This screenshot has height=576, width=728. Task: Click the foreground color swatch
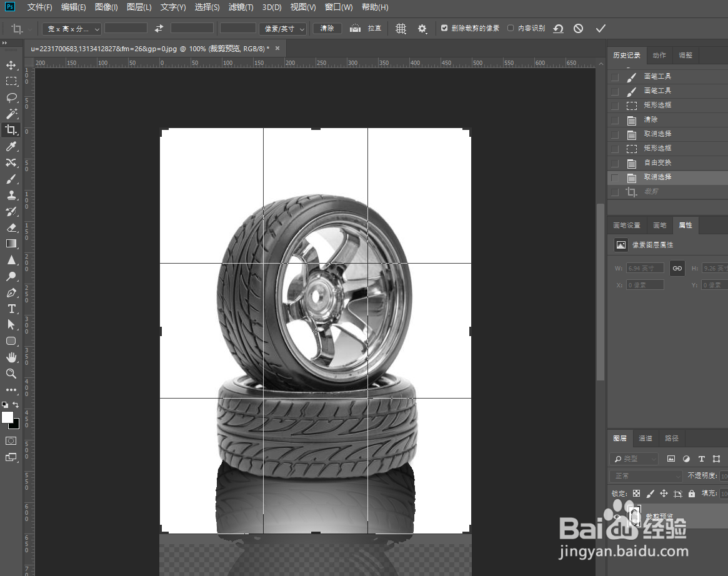pos(7,417)
